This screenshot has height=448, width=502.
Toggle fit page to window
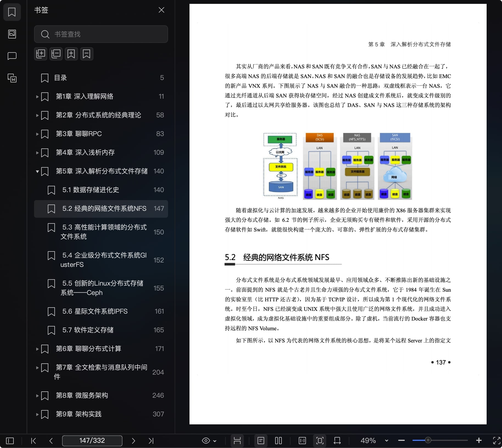pos(320,441)
